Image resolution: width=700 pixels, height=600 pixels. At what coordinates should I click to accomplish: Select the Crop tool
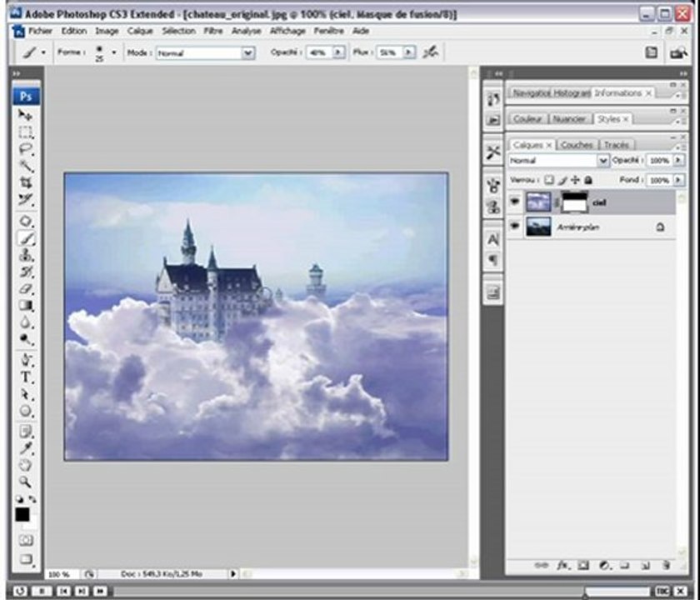26,182
